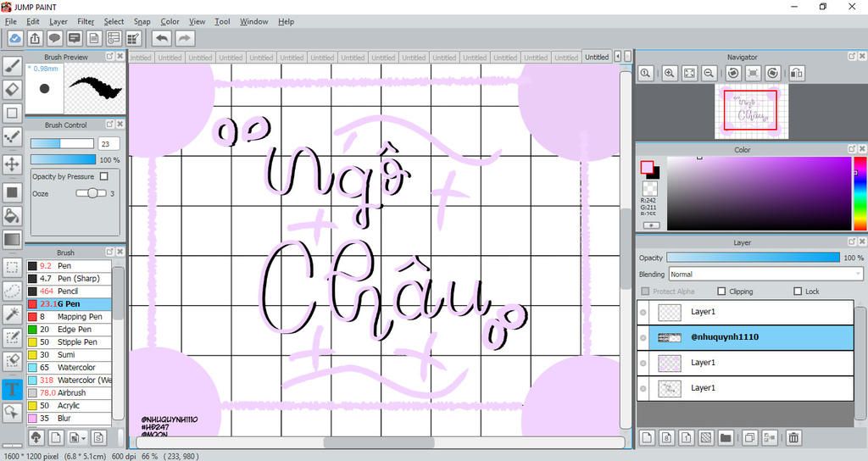The height and width of the screenshot is (461, 868).
Task: Adjust the Ooze slider knob
Action: [x=93, y=193]
